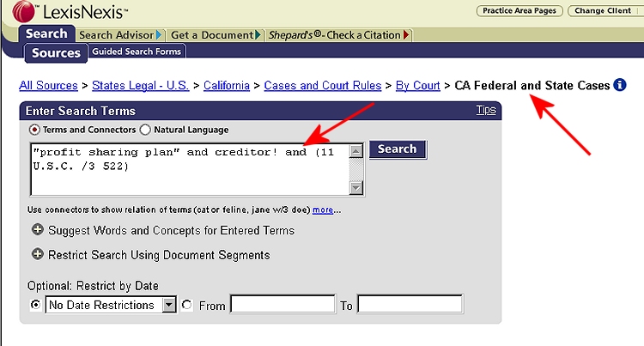Screen dimensions: 644x346
Task: Click the Change Client button
Action: (603, 10)
